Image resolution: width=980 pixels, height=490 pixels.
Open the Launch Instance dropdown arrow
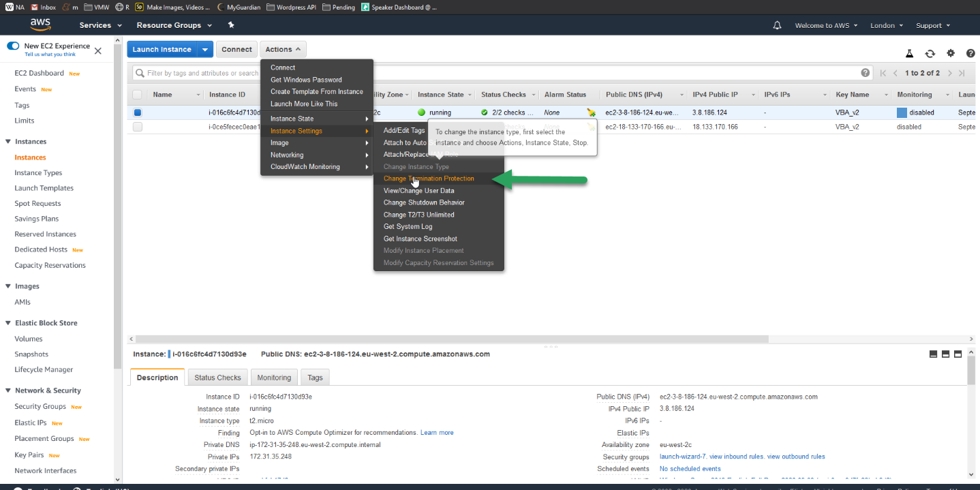pos(205,49)
